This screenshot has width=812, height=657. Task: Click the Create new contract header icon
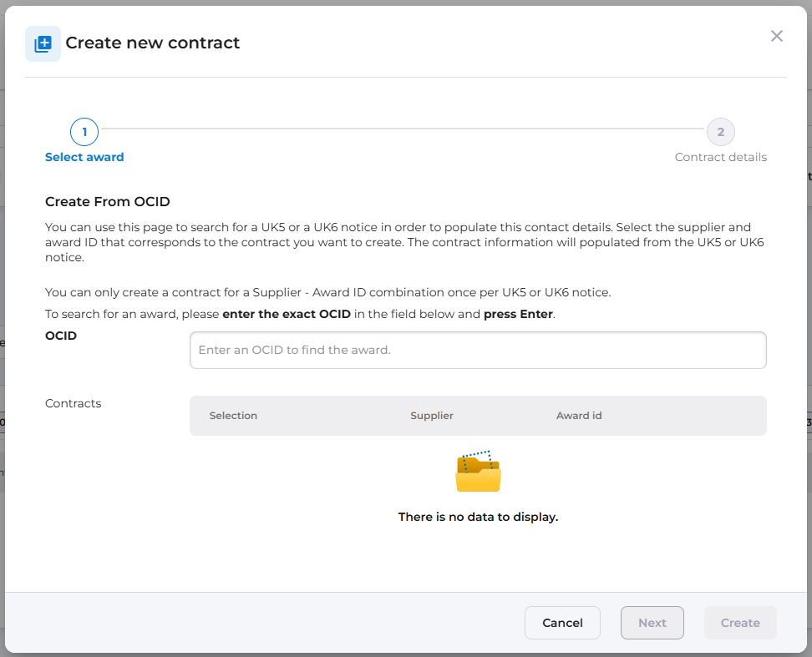(43, 43)
